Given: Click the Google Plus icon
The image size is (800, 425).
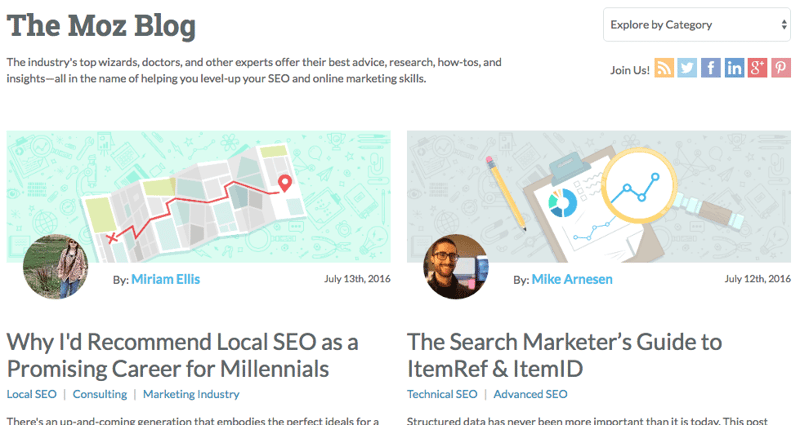Looking at the screenshot, I should [758, 69].
